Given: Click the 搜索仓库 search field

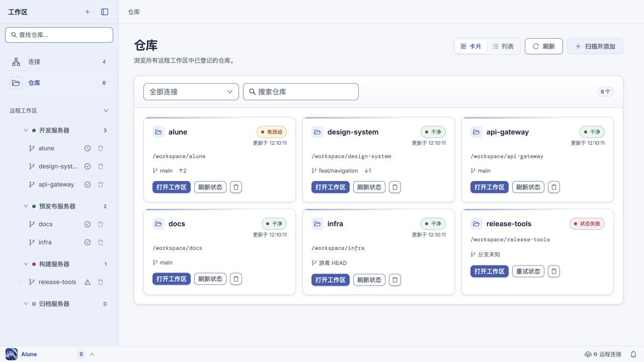Looking at the screenshot, I should (301, 92).
